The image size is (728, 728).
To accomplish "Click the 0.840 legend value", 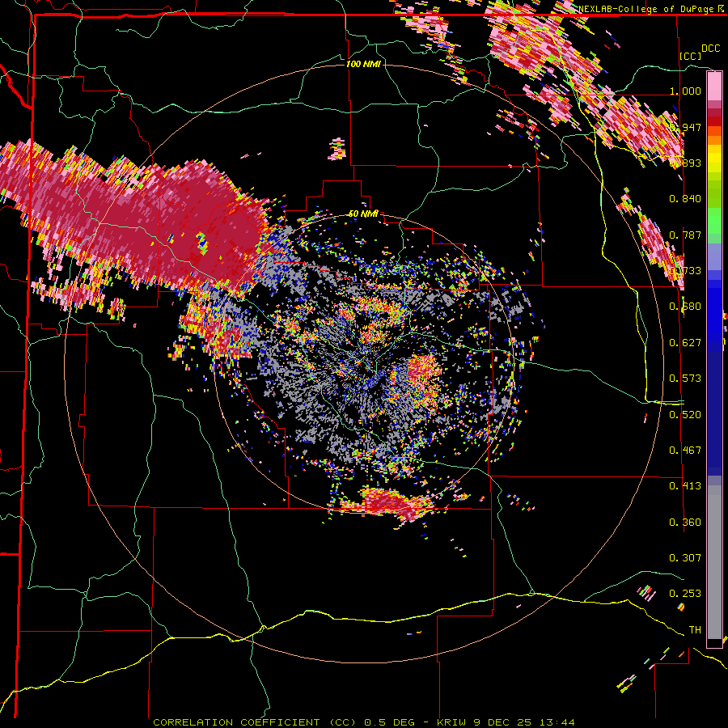I will pos(685,199).
